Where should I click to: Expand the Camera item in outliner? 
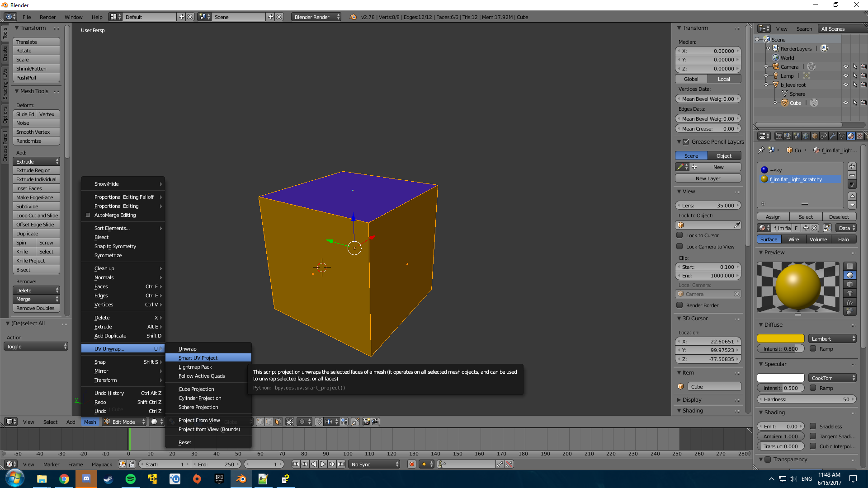tap(766, 67)
